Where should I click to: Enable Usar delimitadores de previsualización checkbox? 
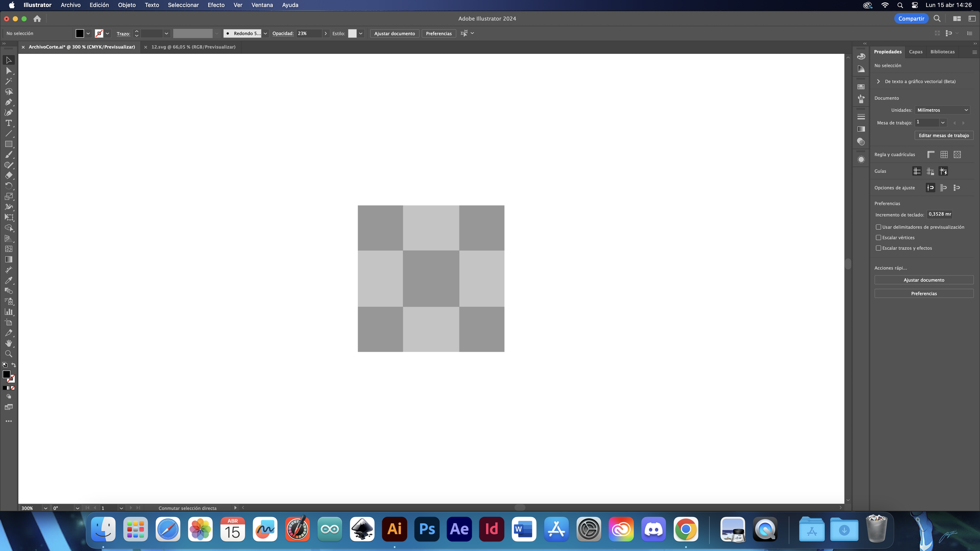coord(878,227)
